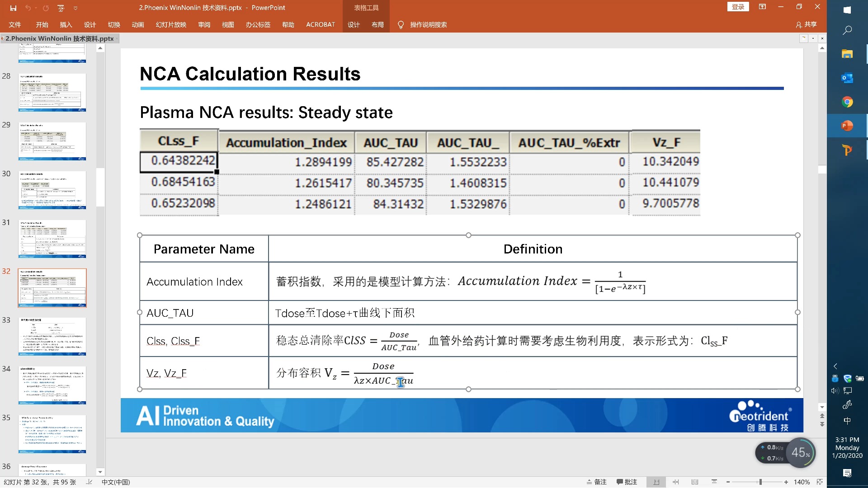The width and height of the screenshot is (868, 488).
Task: Toggle the 备注 notes pane button
Action: click(596, 482)
